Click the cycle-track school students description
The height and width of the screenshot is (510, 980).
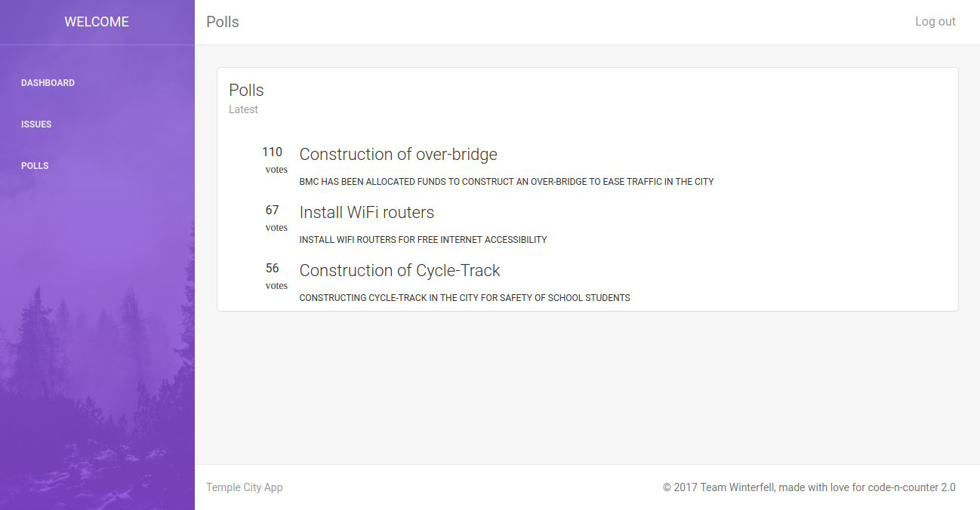pos(464,298)
